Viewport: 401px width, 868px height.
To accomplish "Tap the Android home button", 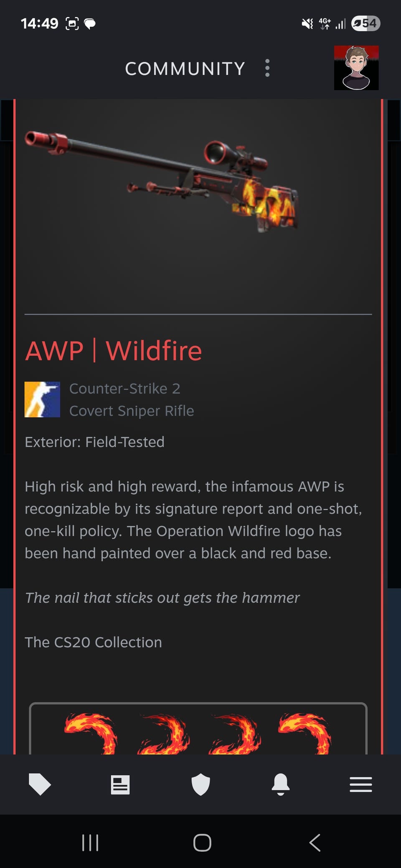I will point(202,843).
